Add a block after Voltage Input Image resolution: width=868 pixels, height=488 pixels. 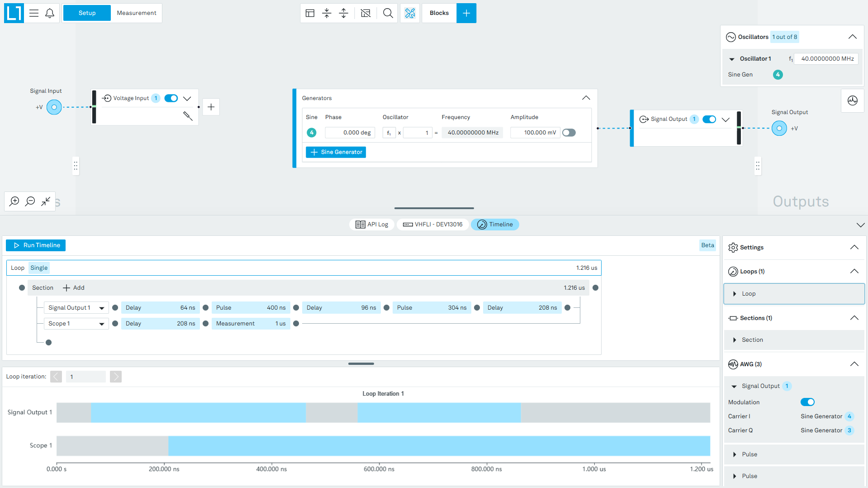pyautogui.click(x=211, y=107)
